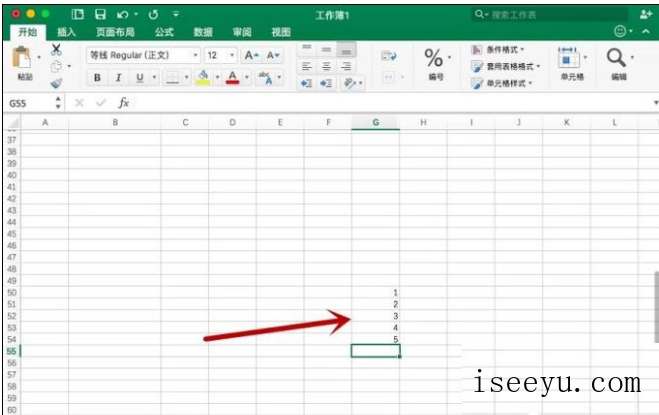
Task: Align text to bottom
Action: 346,50
